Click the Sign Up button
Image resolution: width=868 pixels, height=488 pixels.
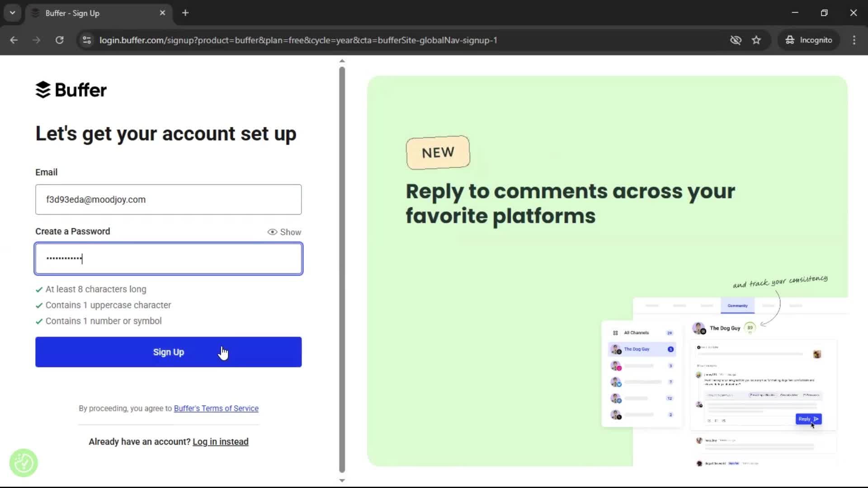click(x=168, y=352)
